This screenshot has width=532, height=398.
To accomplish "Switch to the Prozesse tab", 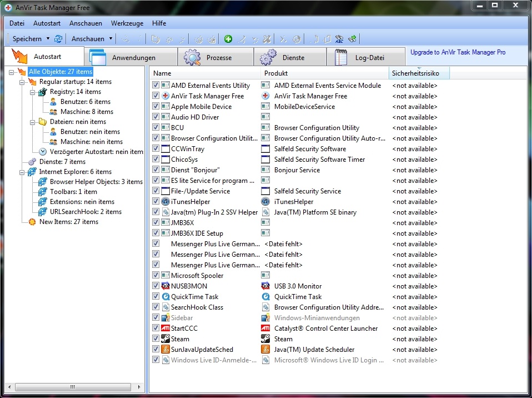I will [216, 57].
